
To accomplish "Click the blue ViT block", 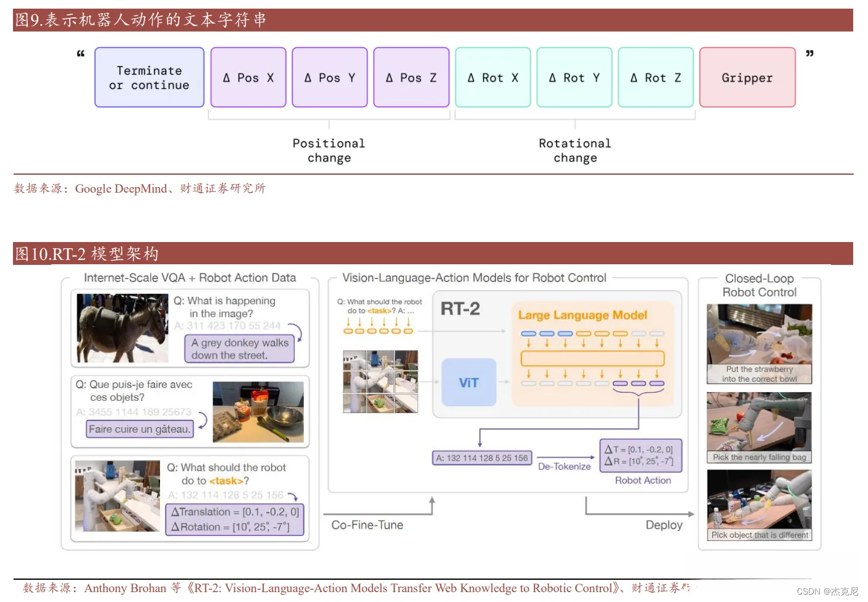I will (x=469, y=382).
